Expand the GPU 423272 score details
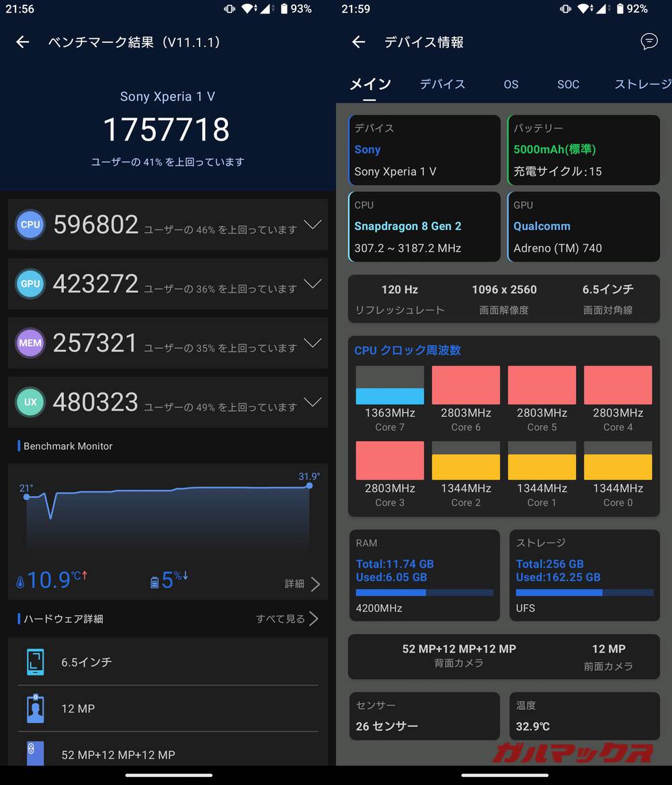The image size is (672, 785). point(313,284)
